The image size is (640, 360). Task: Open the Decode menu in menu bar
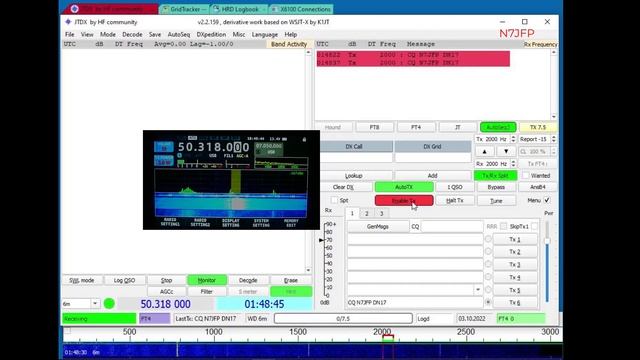pos(132,35)
